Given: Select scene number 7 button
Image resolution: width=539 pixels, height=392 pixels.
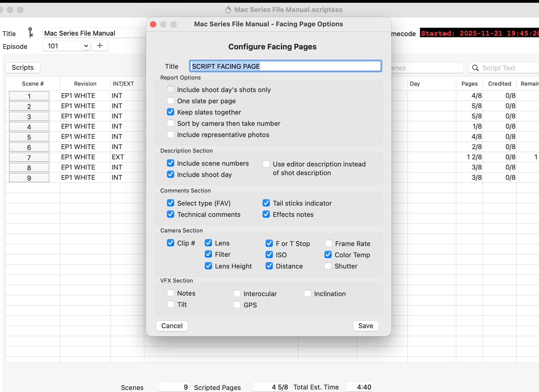Looking at the screenshot, I should click(x=29, y=157).
